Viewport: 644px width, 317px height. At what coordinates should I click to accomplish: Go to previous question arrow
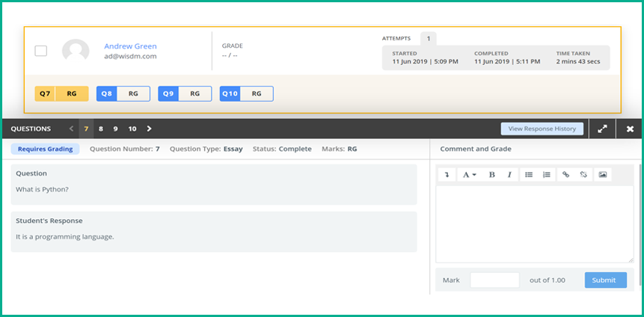point(72,129)
